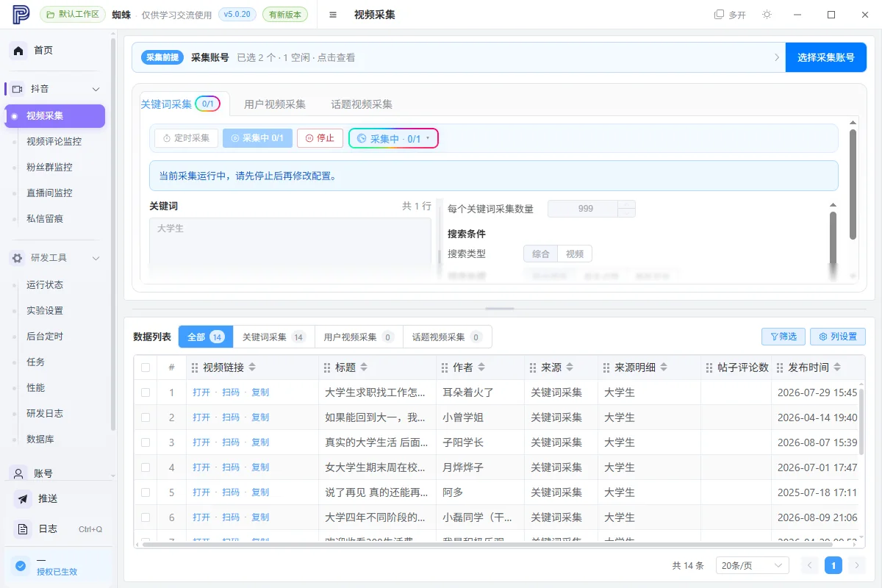Image resolution: width=882 pixels, height=588 pixels.
Task: Switch to 用户视频采集 config tab
Action: pos(275,104)
